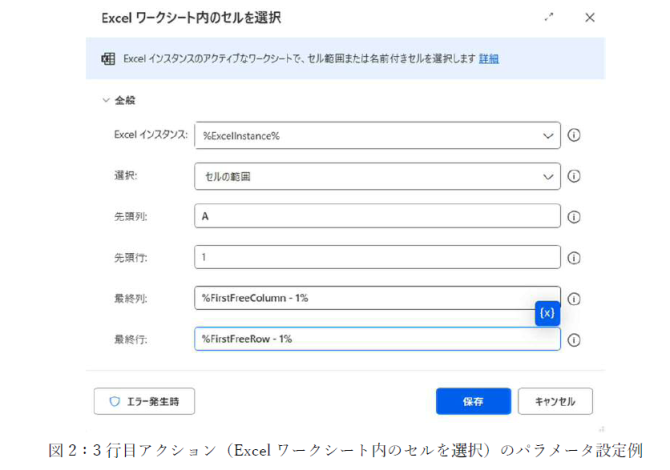The image size is (670, 470).
Task: Click the expand dialog arrows icon
Action: point(549,17)
